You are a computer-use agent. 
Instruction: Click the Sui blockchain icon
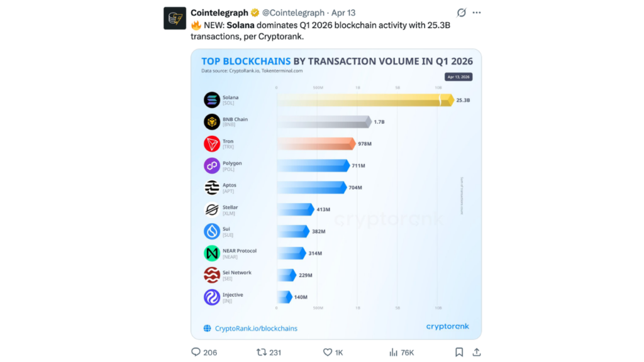(213, 231)
